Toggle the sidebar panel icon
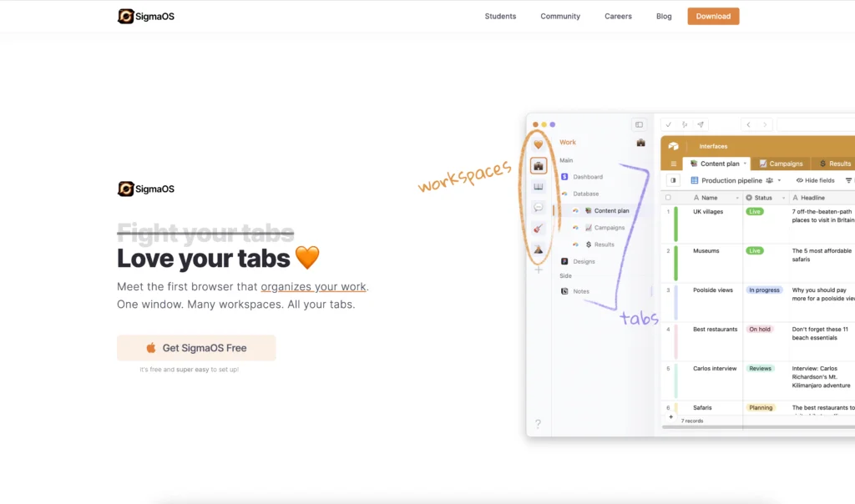The width and height of the screenshot is (855, 504). 639,124
